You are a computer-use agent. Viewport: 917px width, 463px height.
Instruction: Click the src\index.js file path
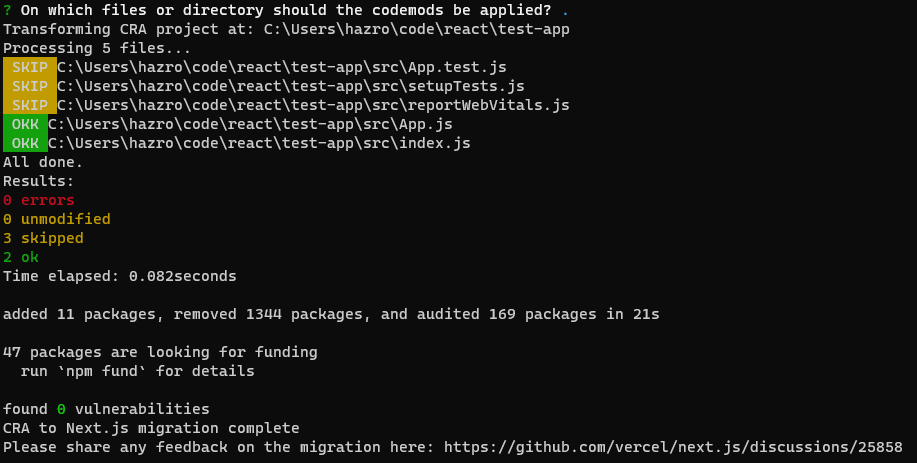[259, 143]
